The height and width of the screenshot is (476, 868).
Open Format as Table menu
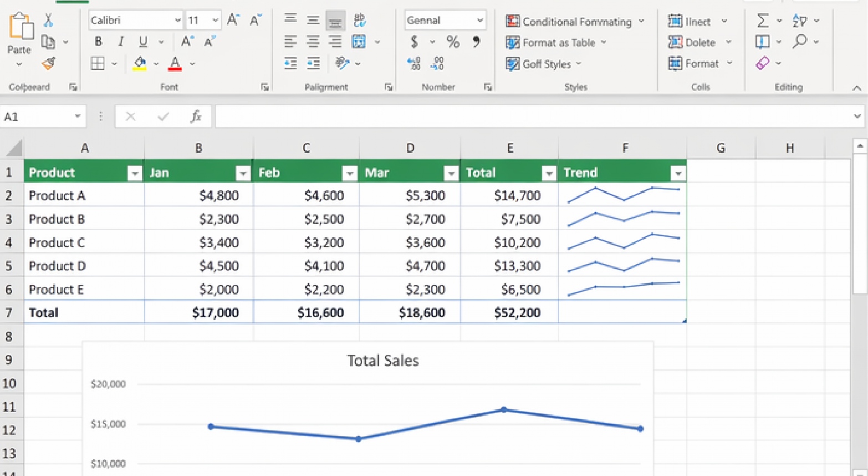556,43
